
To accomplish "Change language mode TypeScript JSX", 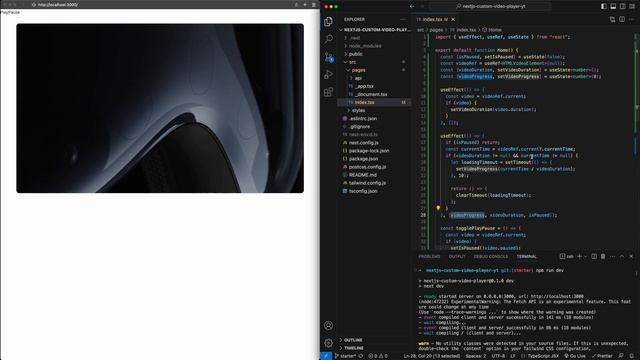I will pyautogui.click(x=543, y=356).
